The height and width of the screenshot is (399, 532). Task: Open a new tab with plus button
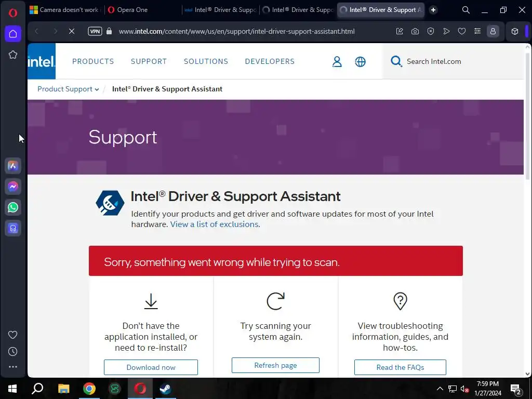433,10
